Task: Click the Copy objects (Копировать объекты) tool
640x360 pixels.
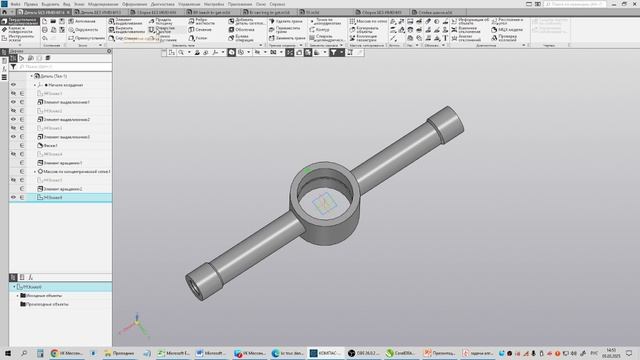Action: coord(364,30)
